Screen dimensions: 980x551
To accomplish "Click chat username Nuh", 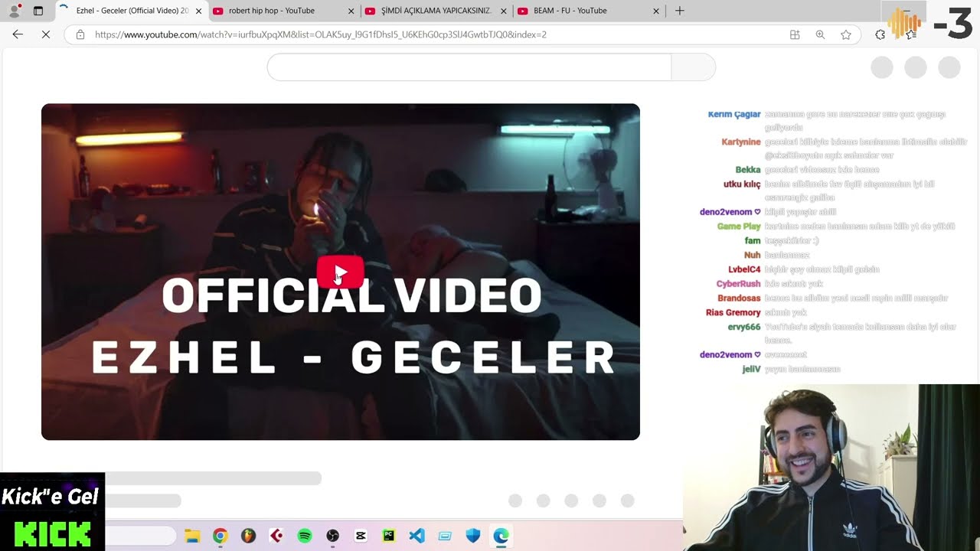I will pos(752,255).
